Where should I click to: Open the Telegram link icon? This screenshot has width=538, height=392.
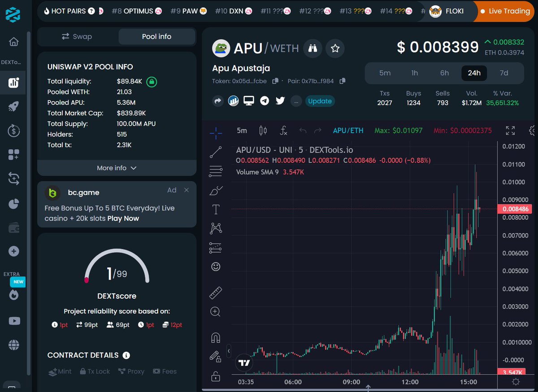click(265, 101)
